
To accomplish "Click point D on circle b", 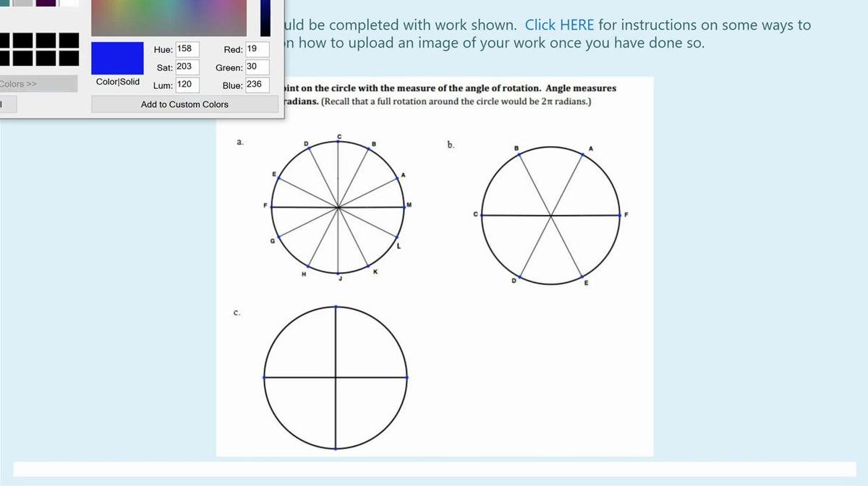I will (520, 277).
